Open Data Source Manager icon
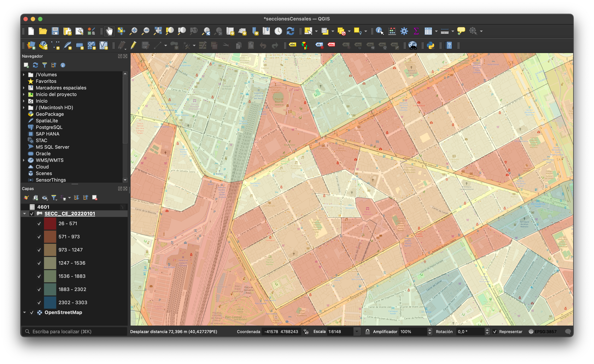594x364 pixels. [31, 46]
